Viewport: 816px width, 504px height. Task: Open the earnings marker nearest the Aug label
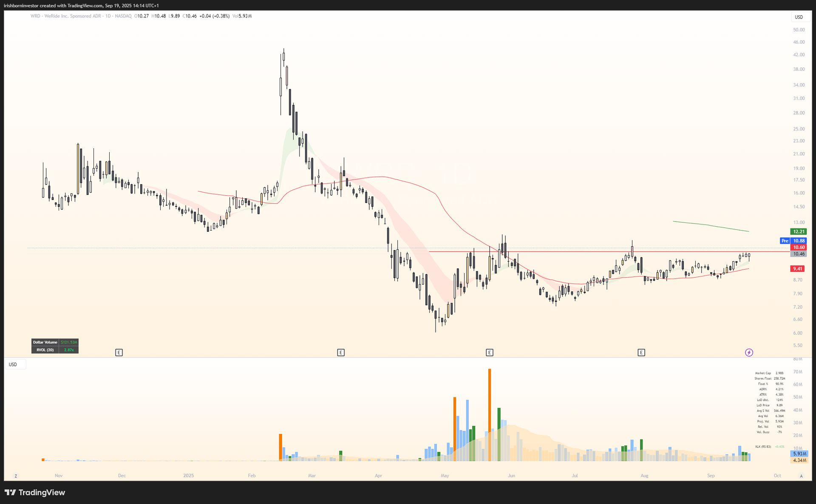pos(641,352)
